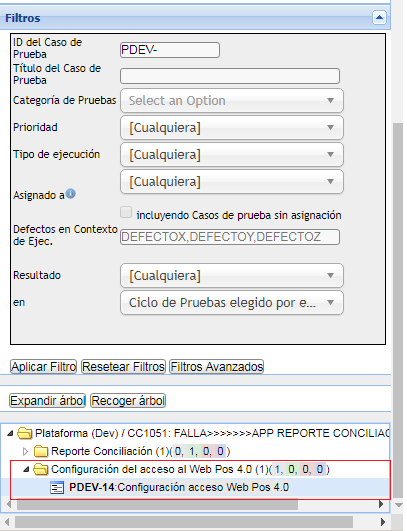The image size is (407, 531).
Task: Open the Resultado dropdown
Action: (232, 275)
